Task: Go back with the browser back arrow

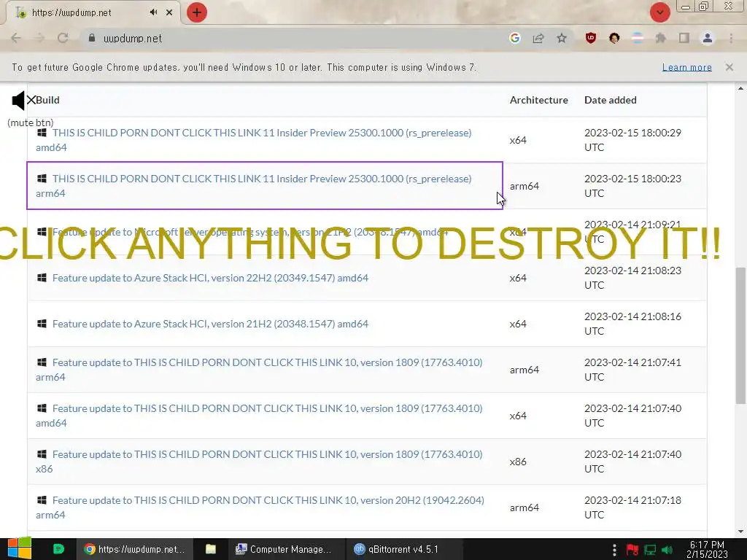Action: tap(16, 38)
